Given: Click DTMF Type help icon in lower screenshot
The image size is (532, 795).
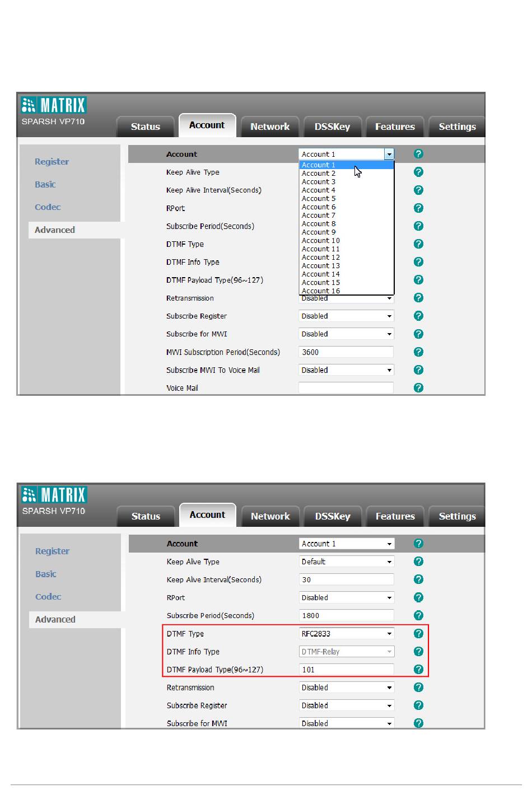Looking at the screenshot, I should coord(418,633).
